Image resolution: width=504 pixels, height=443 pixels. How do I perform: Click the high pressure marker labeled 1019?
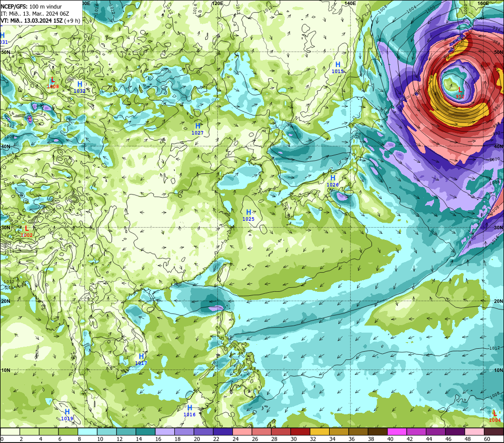pyautogui.click(x=67, y=415)
